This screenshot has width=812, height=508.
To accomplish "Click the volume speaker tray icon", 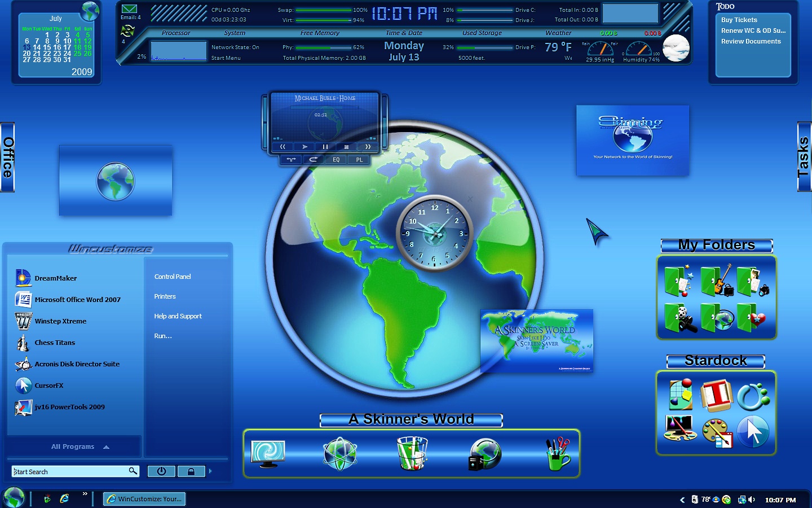I will (x=752, y=500).
